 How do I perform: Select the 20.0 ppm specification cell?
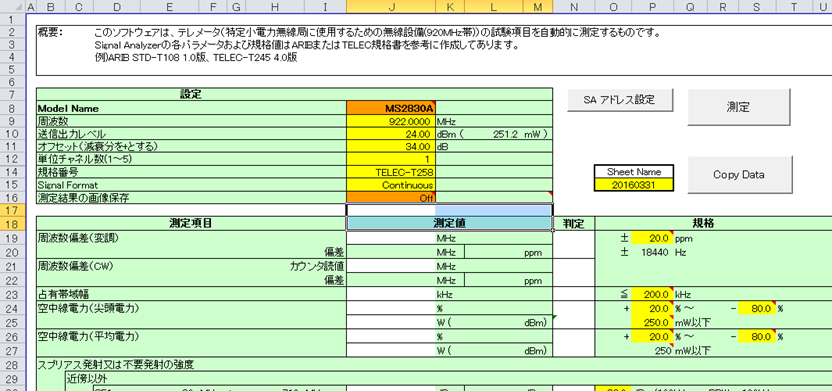[x=652, y=238]
